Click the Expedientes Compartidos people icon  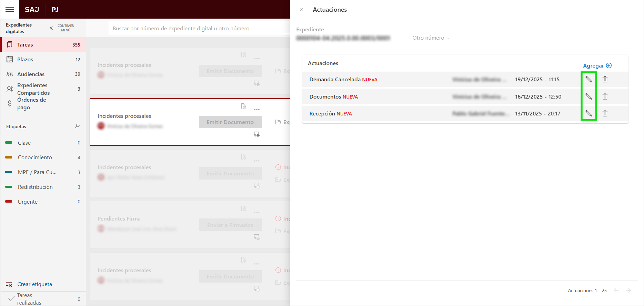(x=10, y=89)
